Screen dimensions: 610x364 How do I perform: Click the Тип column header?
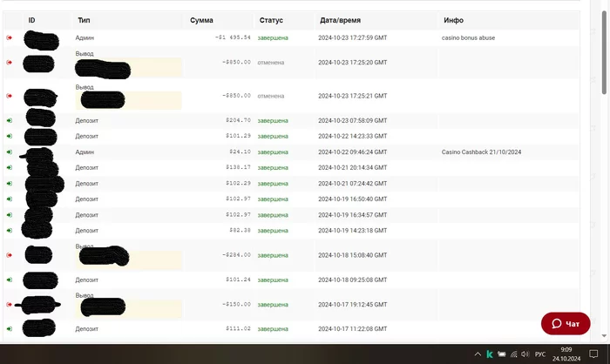pos(84,20)
